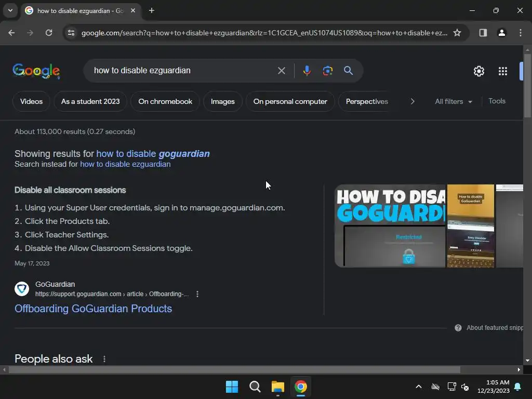The height and width of the screenshot is (399, 532).
Task: Close the 'how to disable ezguardian' tab
Action: pyautogui.click(x=133, y=10)
